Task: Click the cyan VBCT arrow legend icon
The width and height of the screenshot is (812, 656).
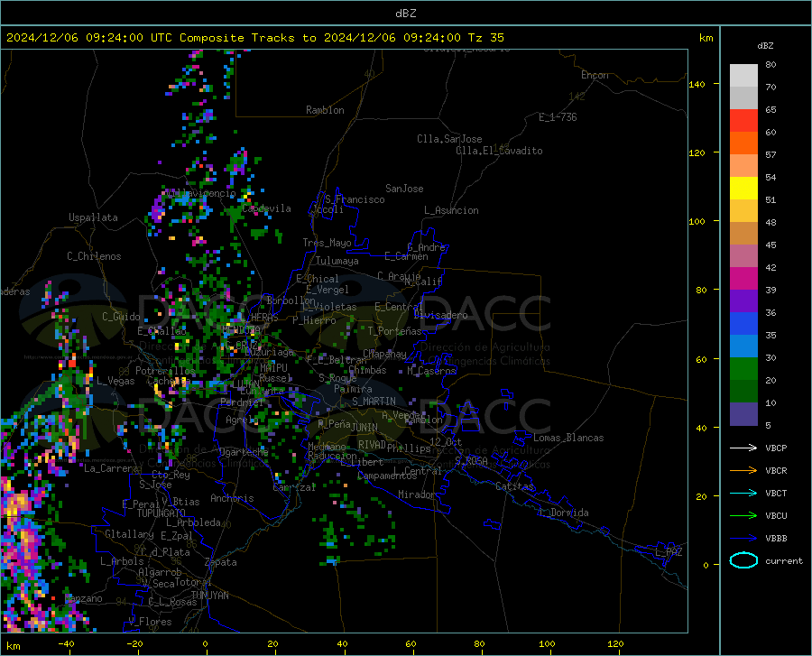Action: (743, 493)
